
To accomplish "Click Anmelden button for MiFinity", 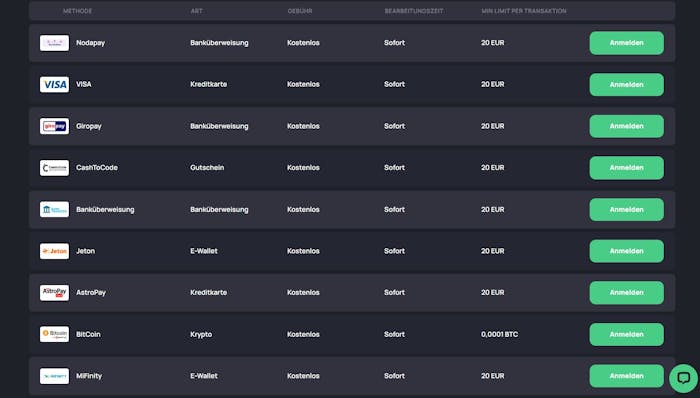I will 626,376.
